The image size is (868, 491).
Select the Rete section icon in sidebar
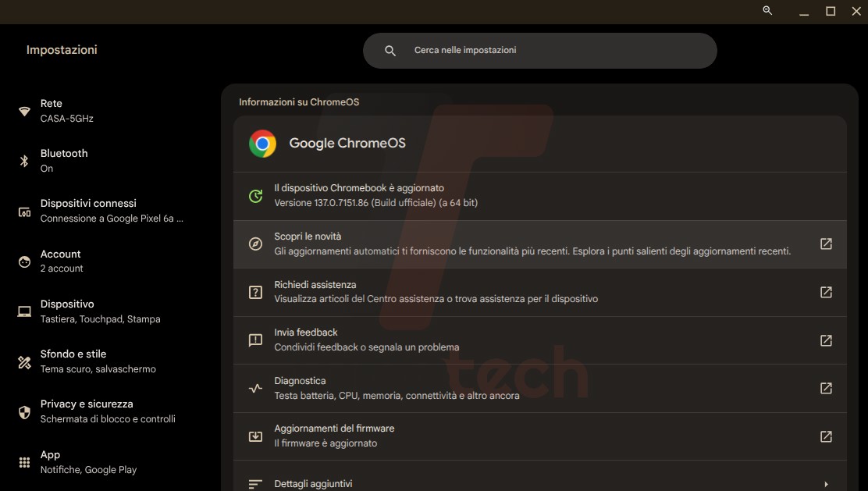pos(23,110)
